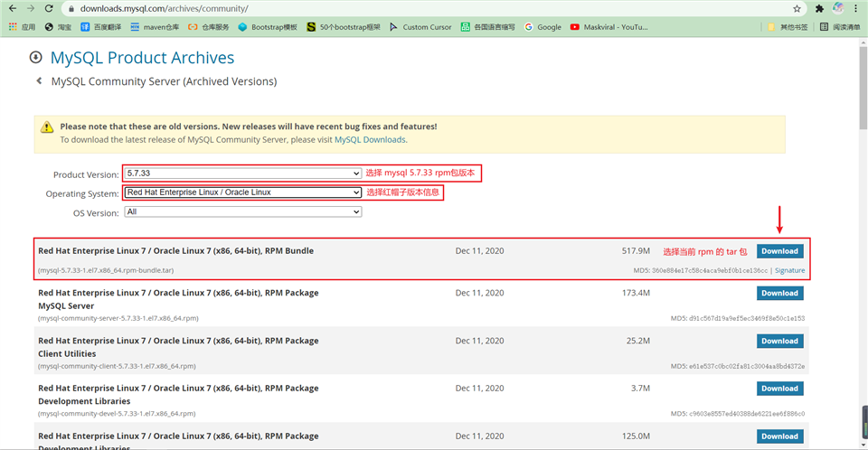Viewport: 868px width, 450px height.
Task: Click the MySQL Community Server (Archived Versions) heading
Action: pyautogui.click(x=164, y=81)
